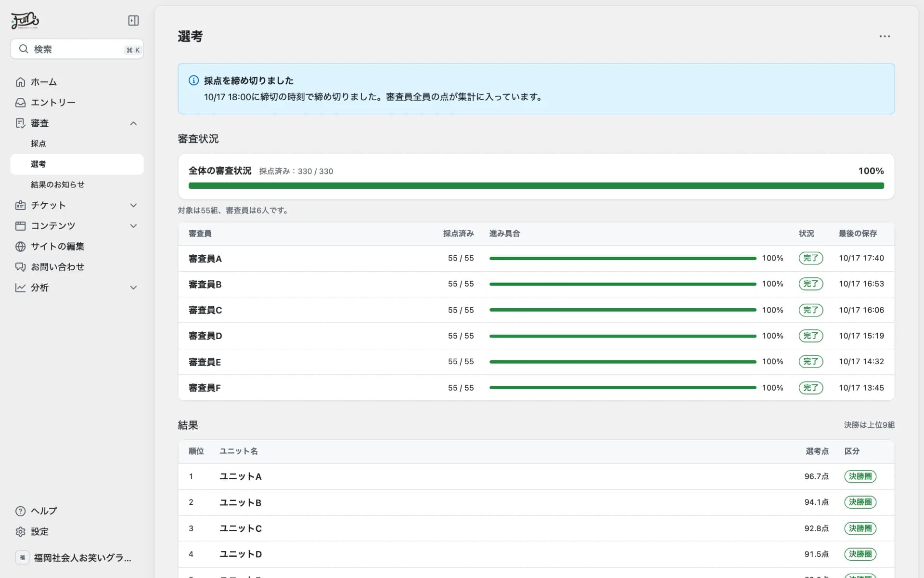The image size is (924, 578).
Task: Click the コンテンツ window icon
Action: pyautogui.click(x=20, y=226)
